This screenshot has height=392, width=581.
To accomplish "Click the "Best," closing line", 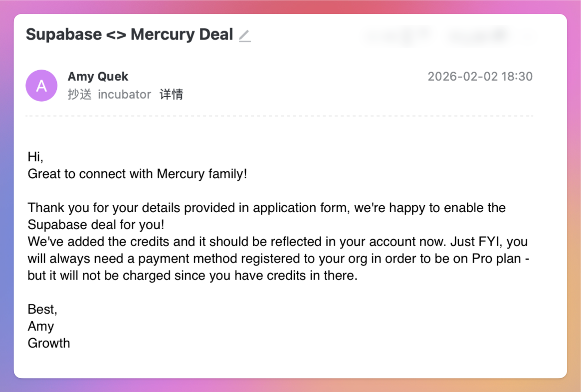I will [42, 309].
